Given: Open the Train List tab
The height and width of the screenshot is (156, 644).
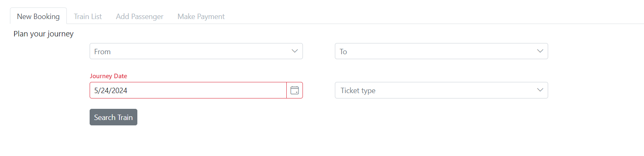Looking at the screenshot, I should [x=88, y=17].
